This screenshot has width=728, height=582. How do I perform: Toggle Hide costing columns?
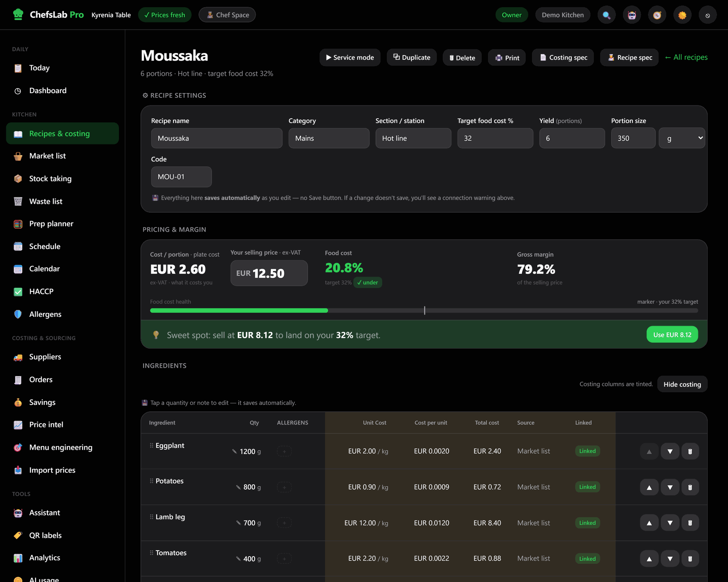click(x=682, y=384)
